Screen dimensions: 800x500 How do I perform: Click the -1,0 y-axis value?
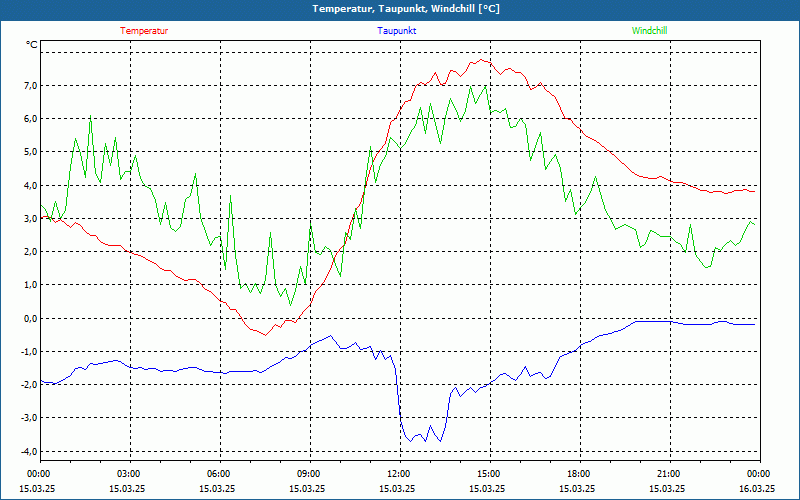(x=30, y=352)
